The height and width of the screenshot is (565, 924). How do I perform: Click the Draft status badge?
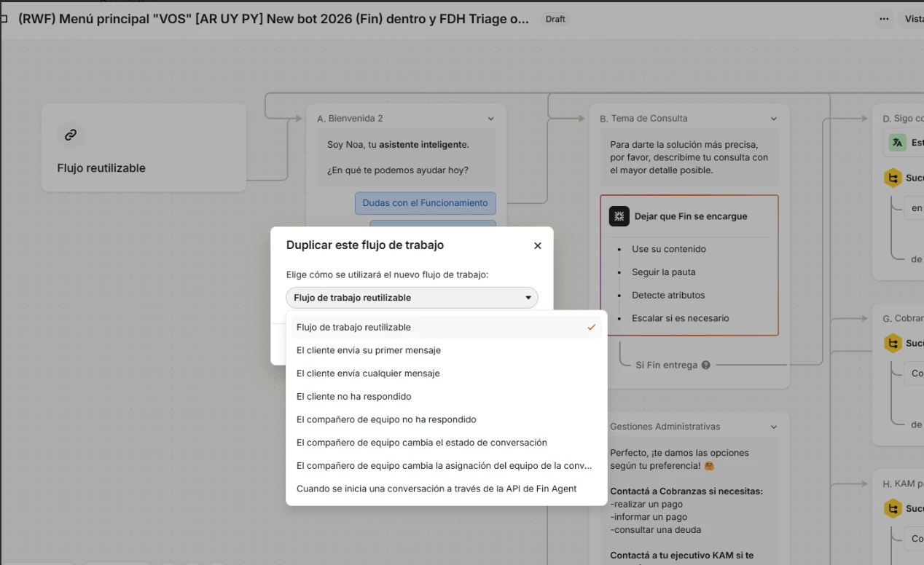[555, 19]
